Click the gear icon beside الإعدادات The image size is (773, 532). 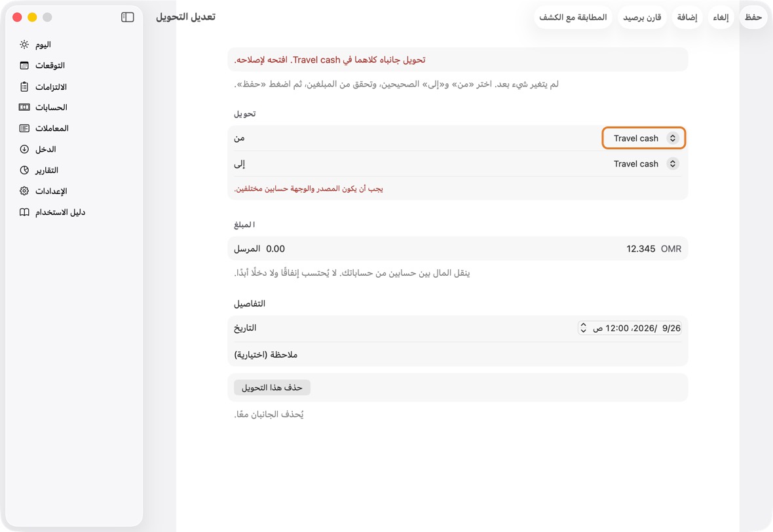click(24, 191)
